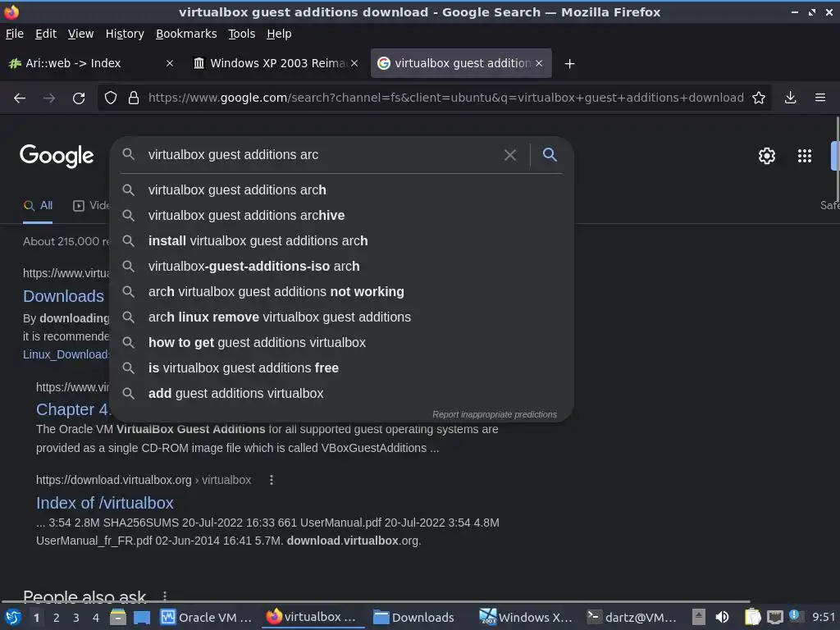Activate dartz@VM terminal from taskbar
Screen dimensions: 840x630
(x=631, y=618)
